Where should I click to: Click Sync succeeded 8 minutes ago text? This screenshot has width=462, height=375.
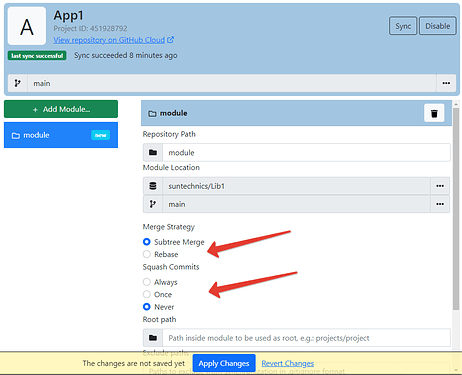[125, 55]
